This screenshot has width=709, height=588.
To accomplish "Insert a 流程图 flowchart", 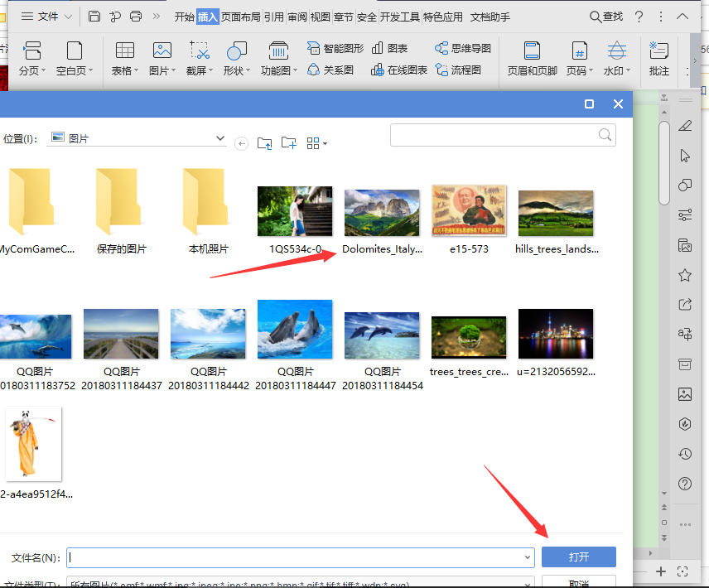I will point(458,70).
